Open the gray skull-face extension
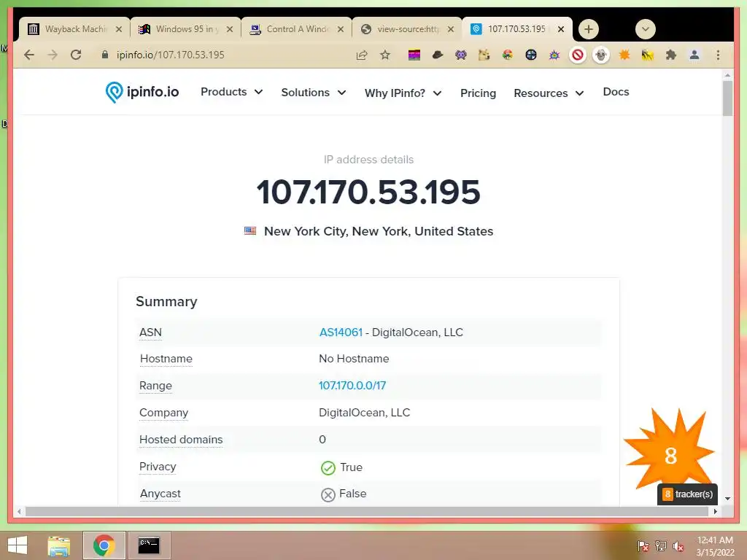 tap(601, 55)
